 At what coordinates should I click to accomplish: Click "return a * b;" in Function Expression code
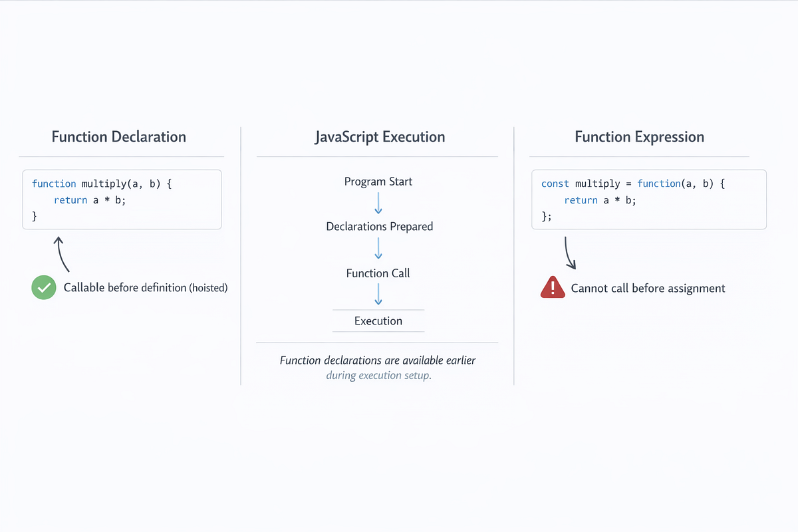click(600, 200)
